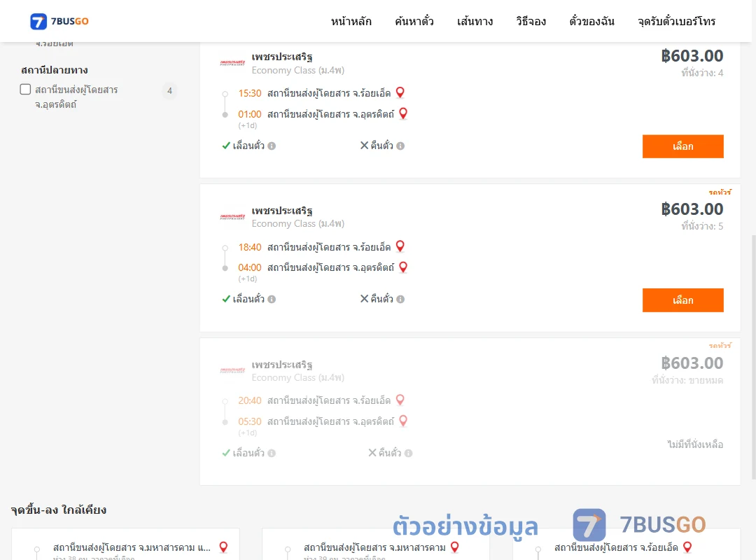Go to หน้าหลัก home page

pos(351,21)
